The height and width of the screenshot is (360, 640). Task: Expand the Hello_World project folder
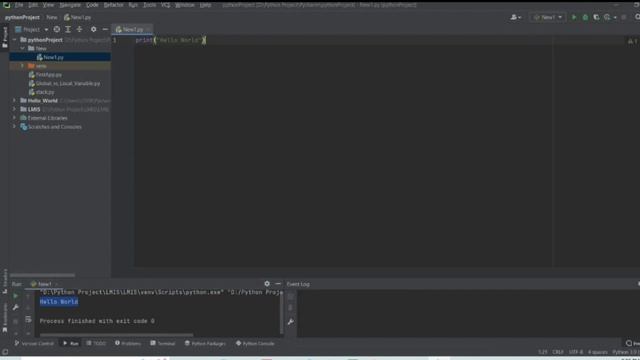click(15, 100)
